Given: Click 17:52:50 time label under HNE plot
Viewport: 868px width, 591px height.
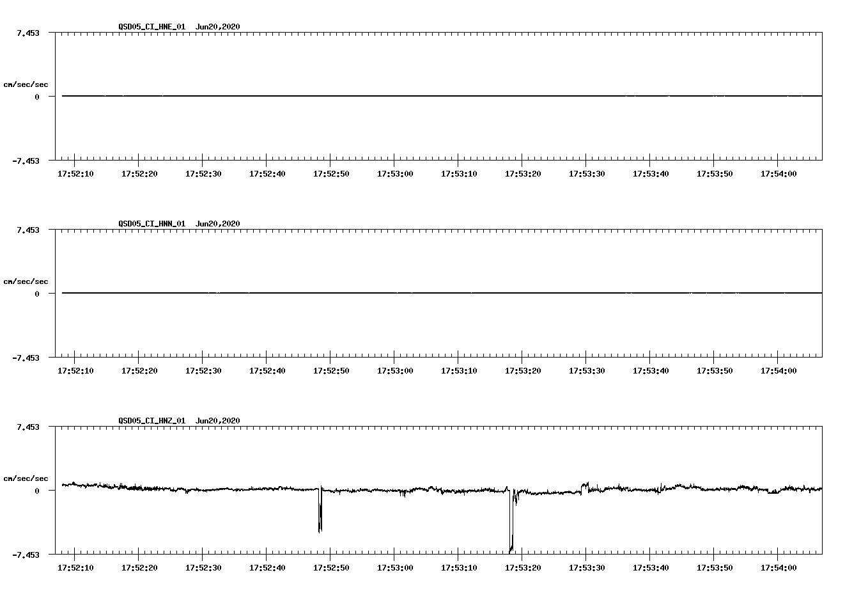Looking at the screenshot, I should [331, 173].
